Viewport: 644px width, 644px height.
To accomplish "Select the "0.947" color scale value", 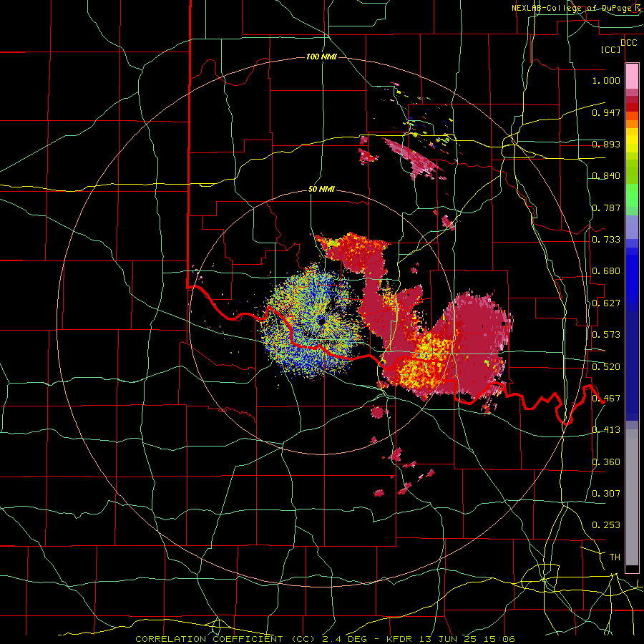I will (606, 112).
